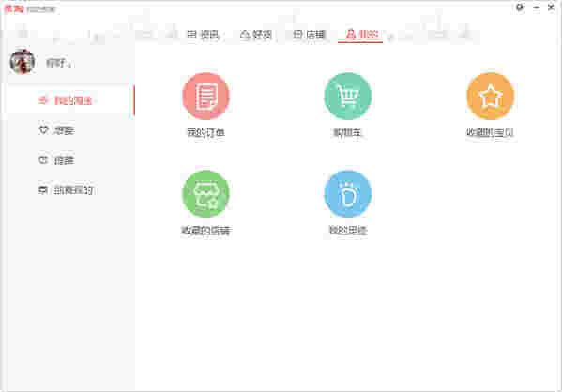Minimize the window
Screen dimensions: 562x392
click(x=536, y=8)
